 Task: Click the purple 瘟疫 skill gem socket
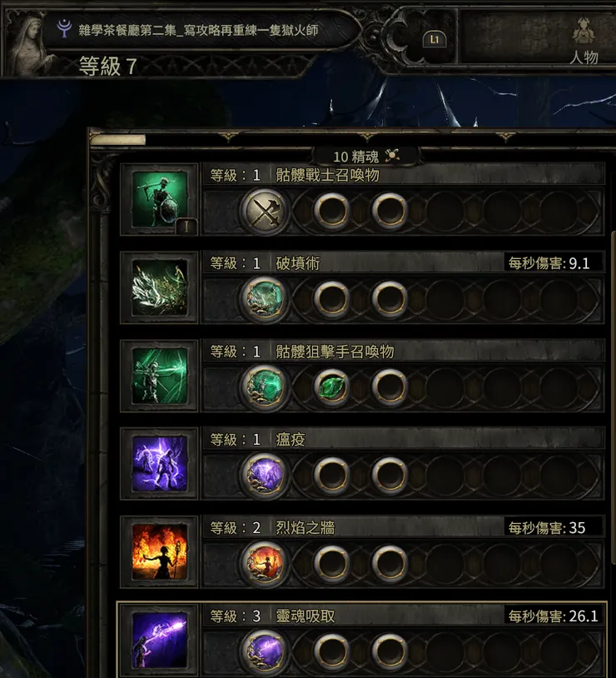[x=265, y=476]
